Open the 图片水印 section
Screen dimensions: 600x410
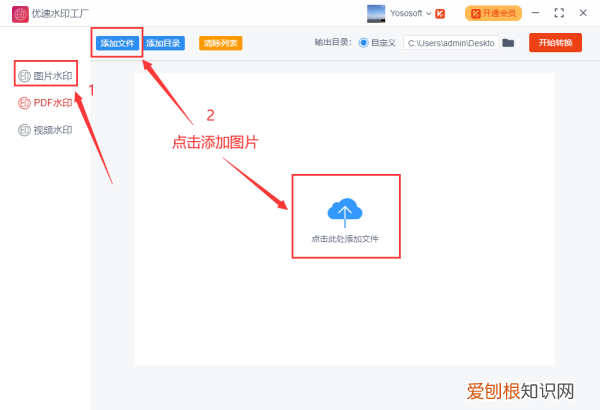pyautogui.click(x=46, y=76)
